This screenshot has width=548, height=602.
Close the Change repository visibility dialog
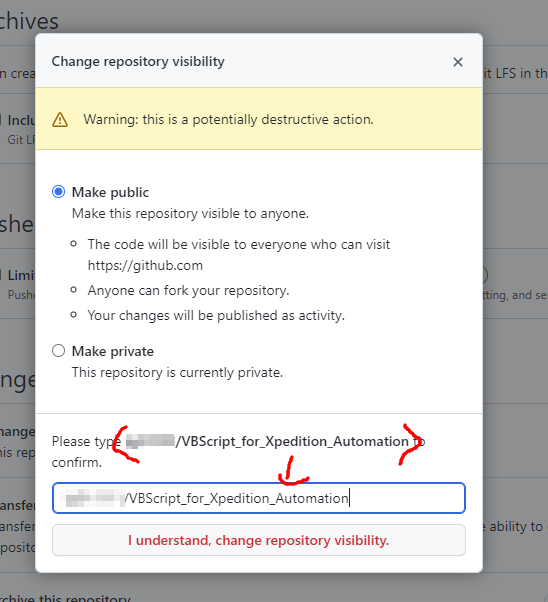pyautogui.click(x=457, y=62)
